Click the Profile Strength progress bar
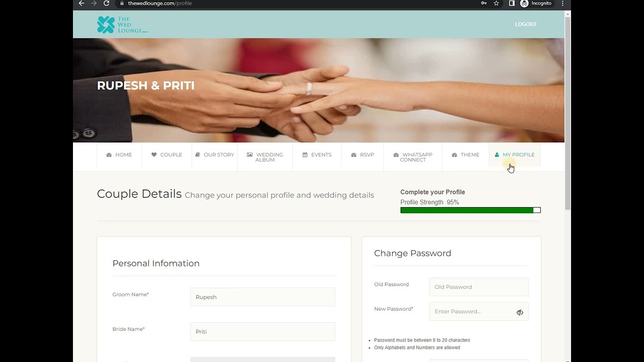 click(x=470, y=210)
